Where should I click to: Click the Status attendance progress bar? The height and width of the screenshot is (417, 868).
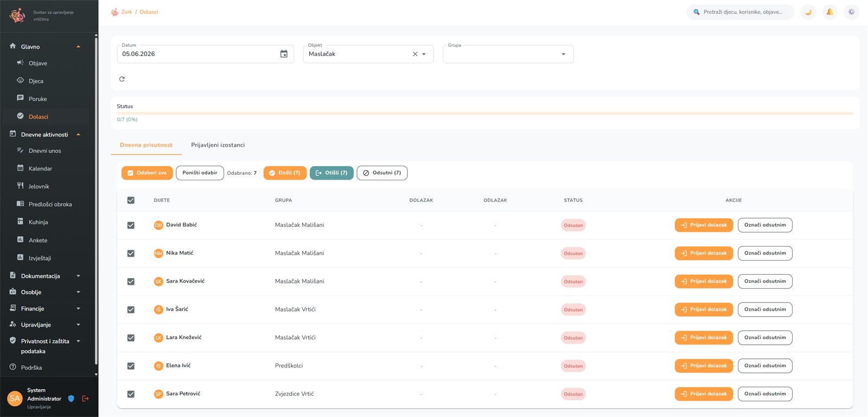(x=485, y=113)
